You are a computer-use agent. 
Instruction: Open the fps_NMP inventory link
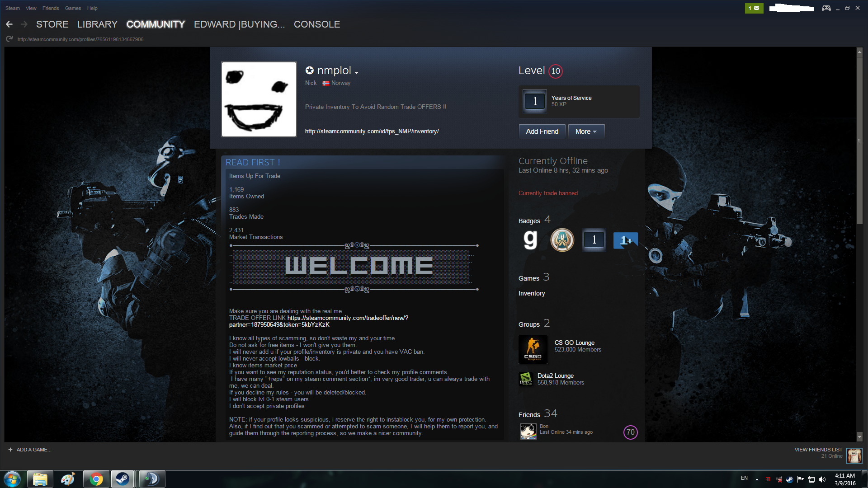(x=372, y=131)
